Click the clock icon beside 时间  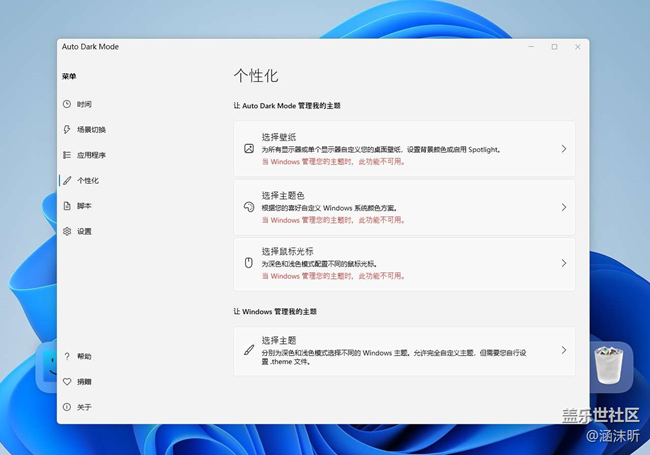pyautogui.click(x=67, y=104)
